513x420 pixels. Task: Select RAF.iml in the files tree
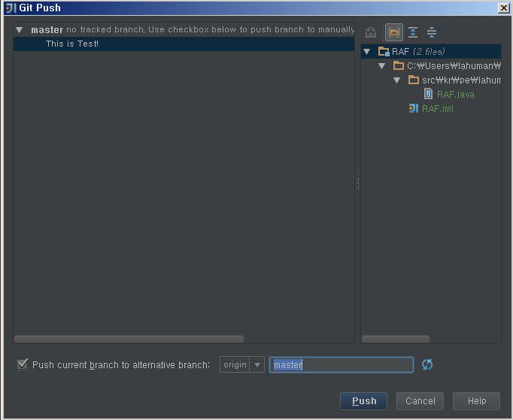pyautogui.click(x=438, y=108)
